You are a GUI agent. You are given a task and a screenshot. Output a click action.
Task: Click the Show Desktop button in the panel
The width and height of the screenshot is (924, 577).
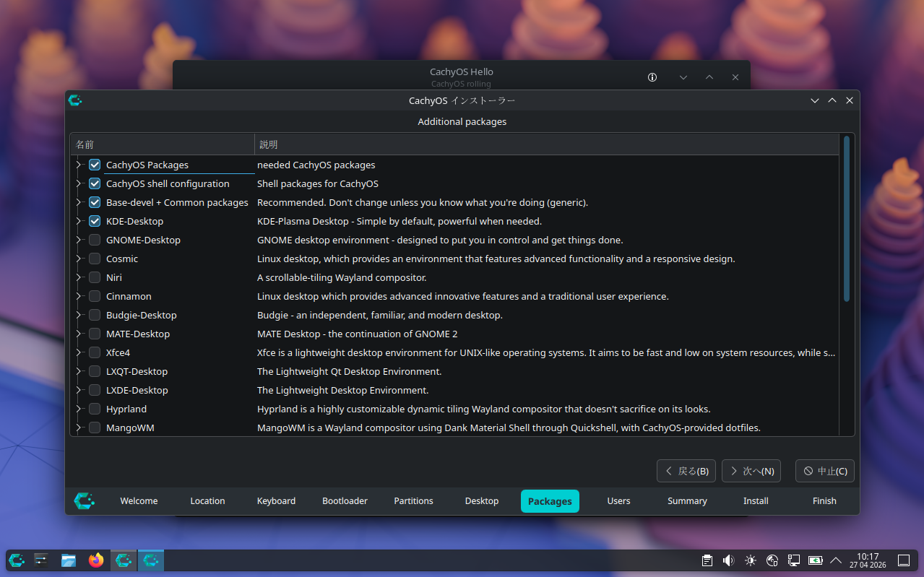pos(903,560)
